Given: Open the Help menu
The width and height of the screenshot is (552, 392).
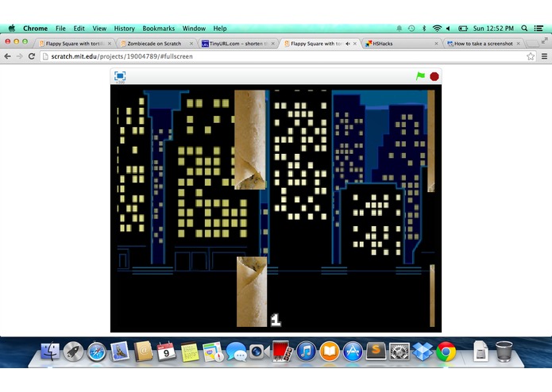Looking at the screenshot, I should pyautogui.click(x=220, y=28).
